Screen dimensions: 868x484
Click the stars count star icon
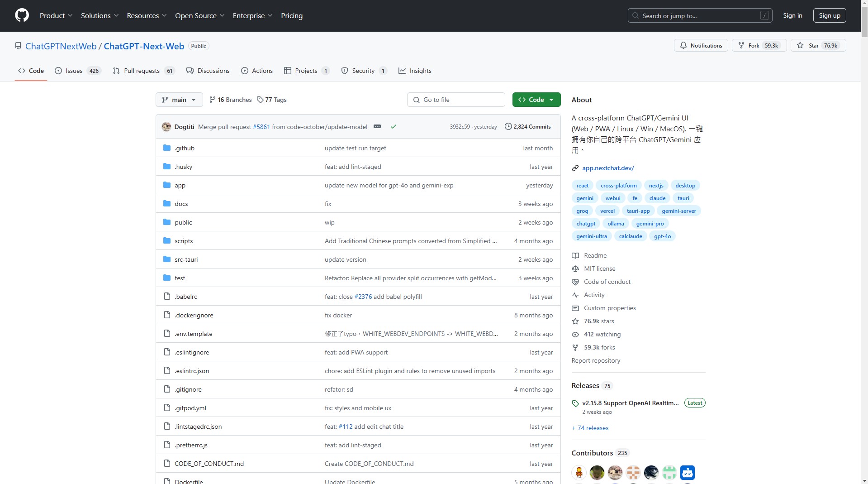575,321
